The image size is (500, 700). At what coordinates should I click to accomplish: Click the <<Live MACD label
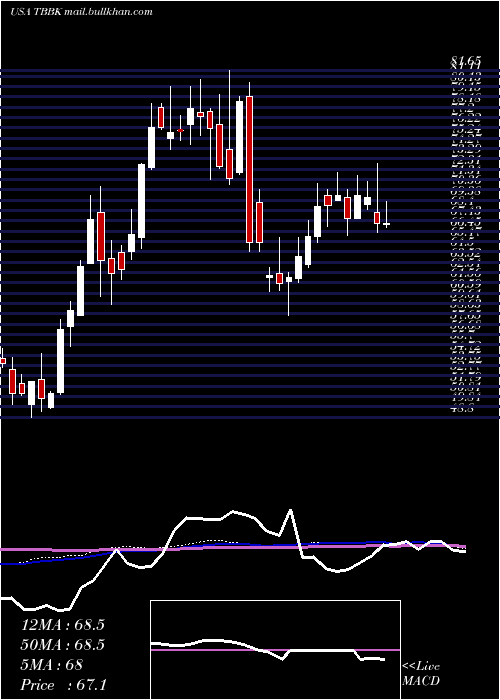[421, 674]
